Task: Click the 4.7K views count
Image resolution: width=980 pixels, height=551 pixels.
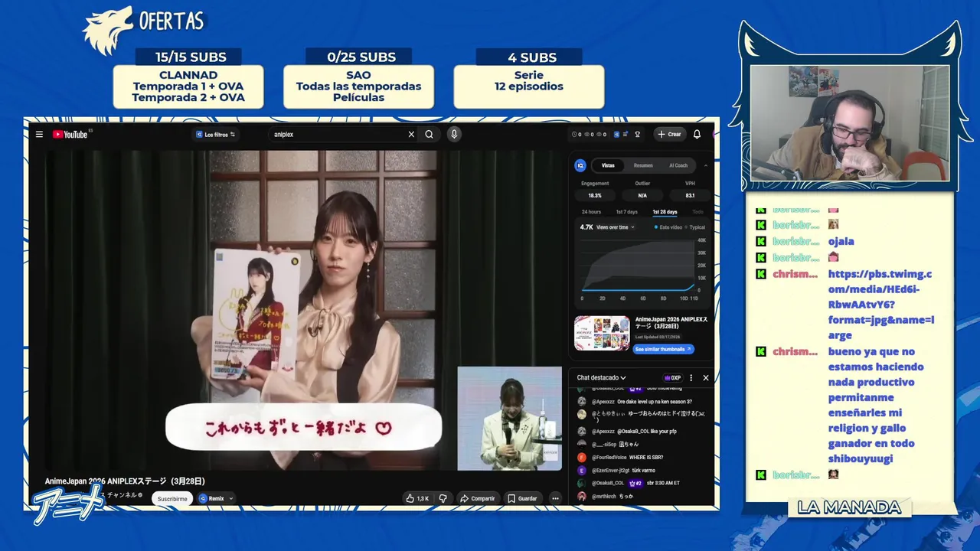Action: pyautogui.click(x=586, y=227)
